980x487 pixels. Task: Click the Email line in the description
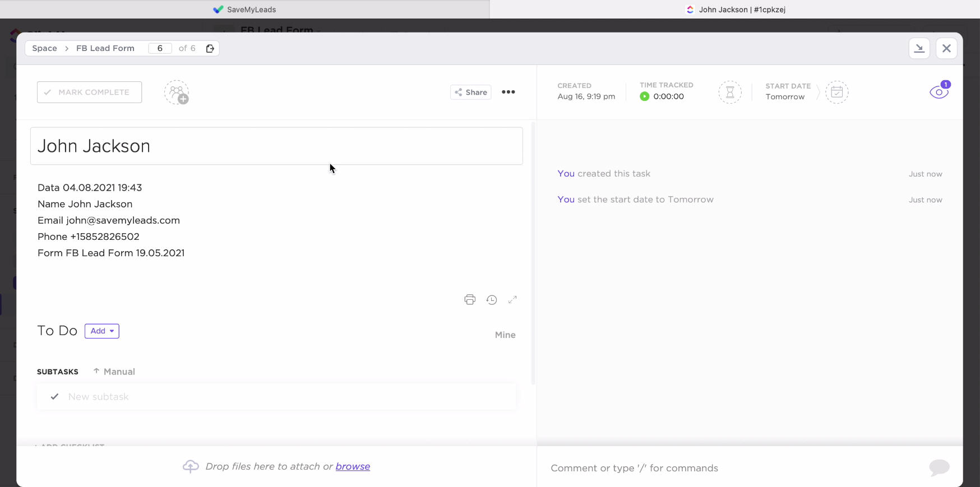click(x=109, y=220)
